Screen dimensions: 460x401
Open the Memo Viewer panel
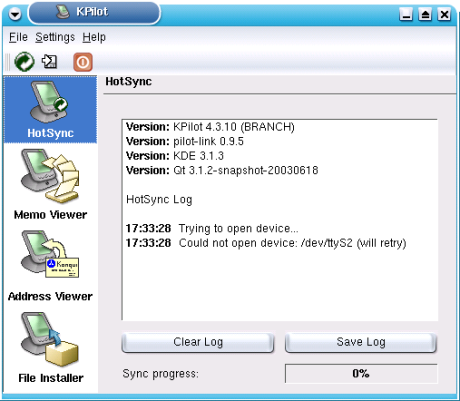[x=50, y=184]
